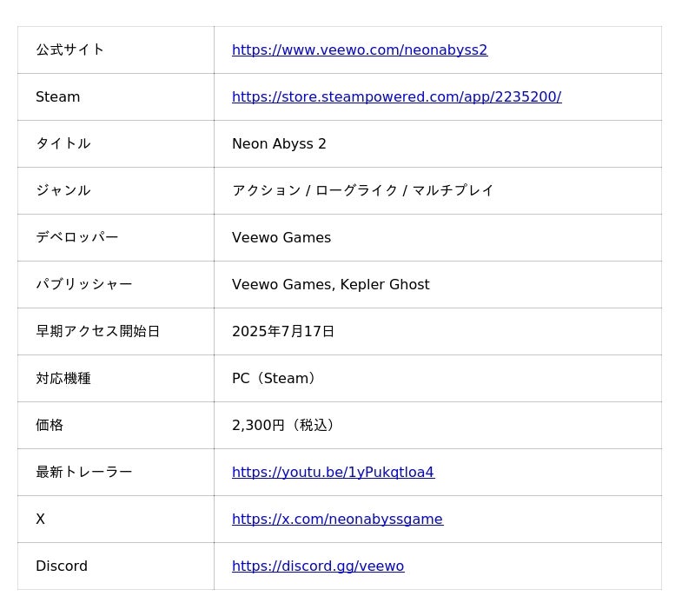695x616 pixels.
Task: Visit the x.com/neonabyssgame link
Action: tap(337, 520)
